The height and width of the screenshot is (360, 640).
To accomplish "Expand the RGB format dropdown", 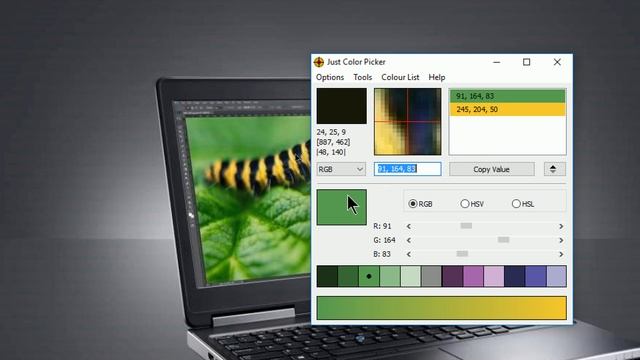I will pyautogui.click(x=341, y=169).
